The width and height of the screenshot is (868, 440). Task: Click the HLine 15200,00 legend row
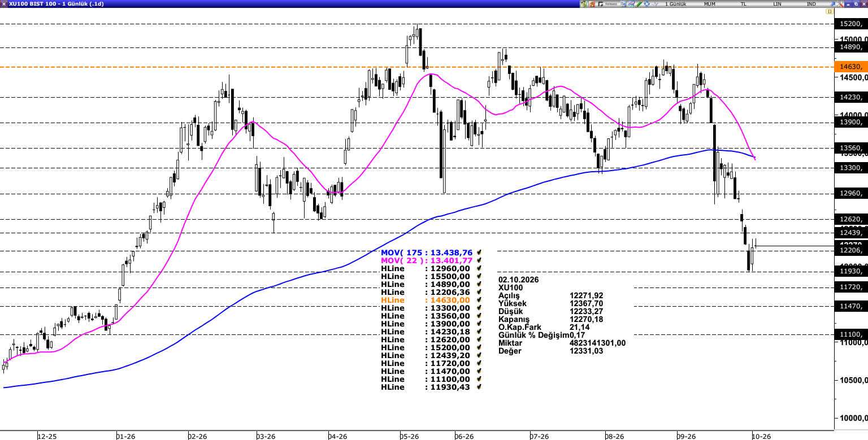(431, 347)
